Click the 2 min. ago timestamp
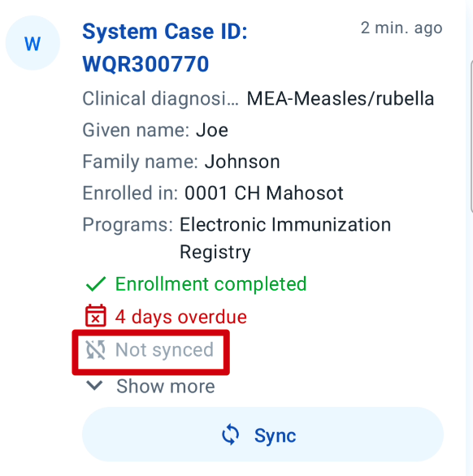 click(x=401, y=28)
